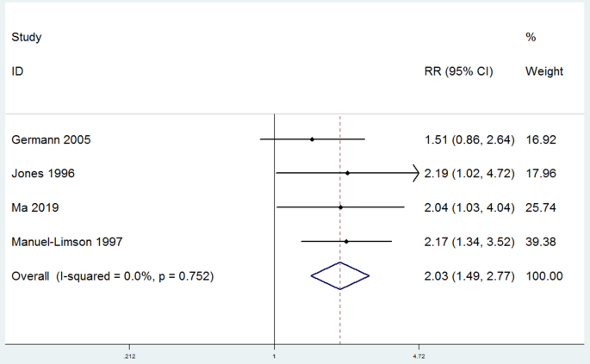Click the arrowhead on Jones 1996 interval
This screenshot has height=364, width=590.
416,173
